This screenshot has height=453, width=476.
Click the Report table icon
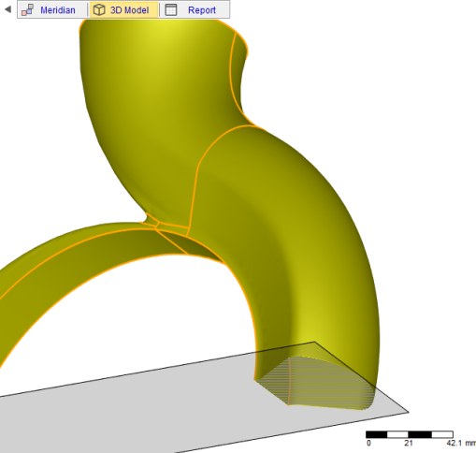pyautogui.click(x=171, y=10)
